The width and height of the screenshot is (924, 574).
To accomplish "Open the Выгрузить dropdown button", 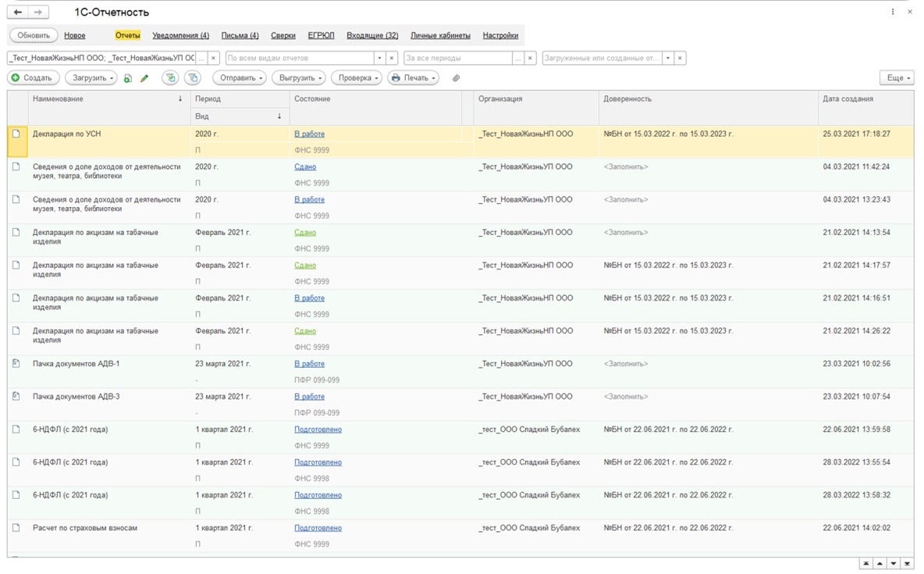I will coord(299,78).
